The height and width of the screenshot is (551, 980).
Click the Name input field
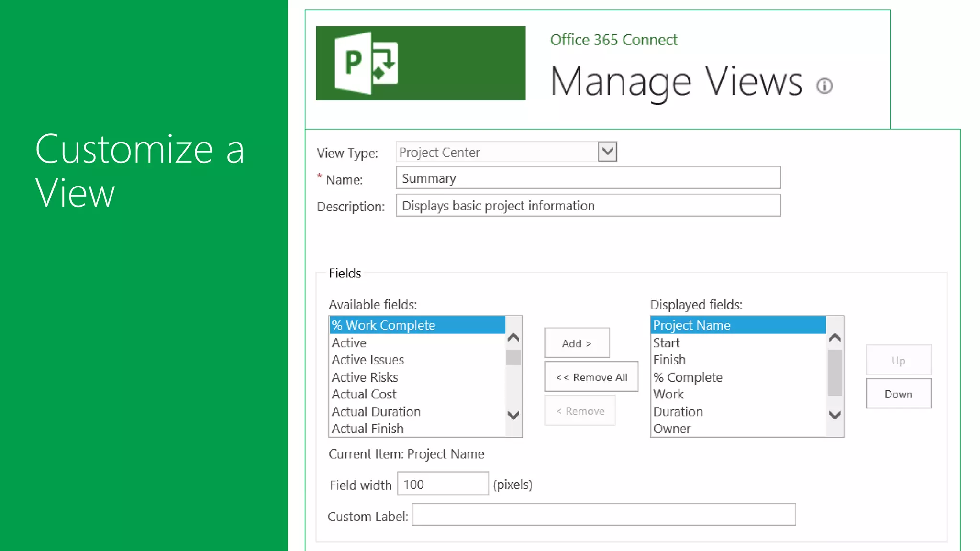[588, 178]
